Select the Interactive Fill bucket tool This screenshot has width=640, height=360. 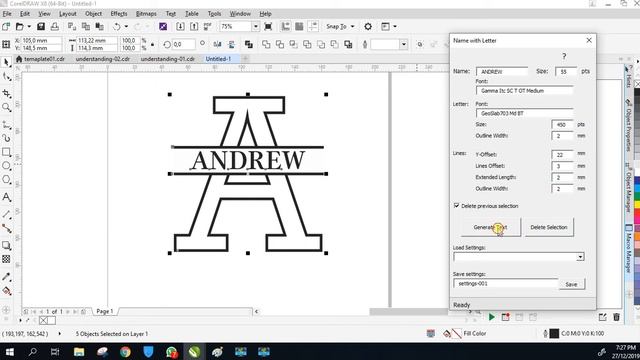pos(6,291)
